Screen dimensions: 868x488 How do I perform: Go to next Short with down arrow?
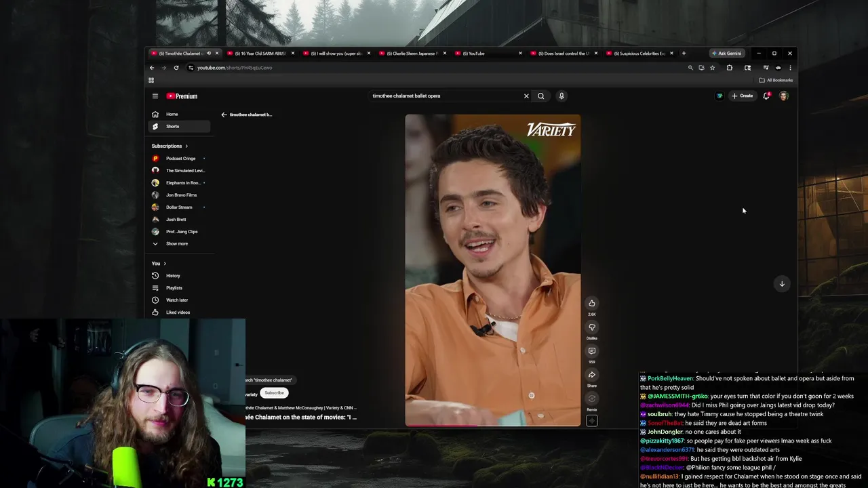pyautogui.click(x=782, y=284)
